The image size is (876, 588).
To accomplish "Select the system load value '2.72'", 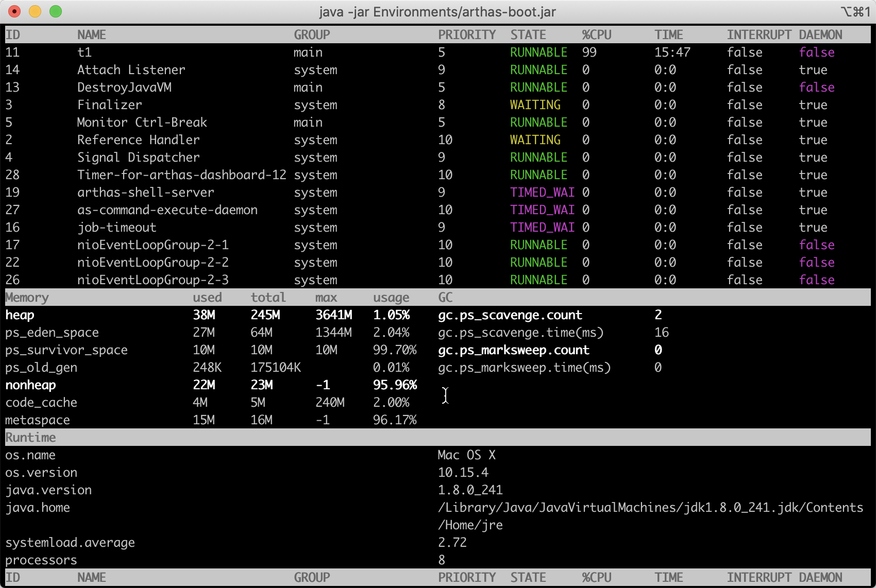I will (452, 543).
